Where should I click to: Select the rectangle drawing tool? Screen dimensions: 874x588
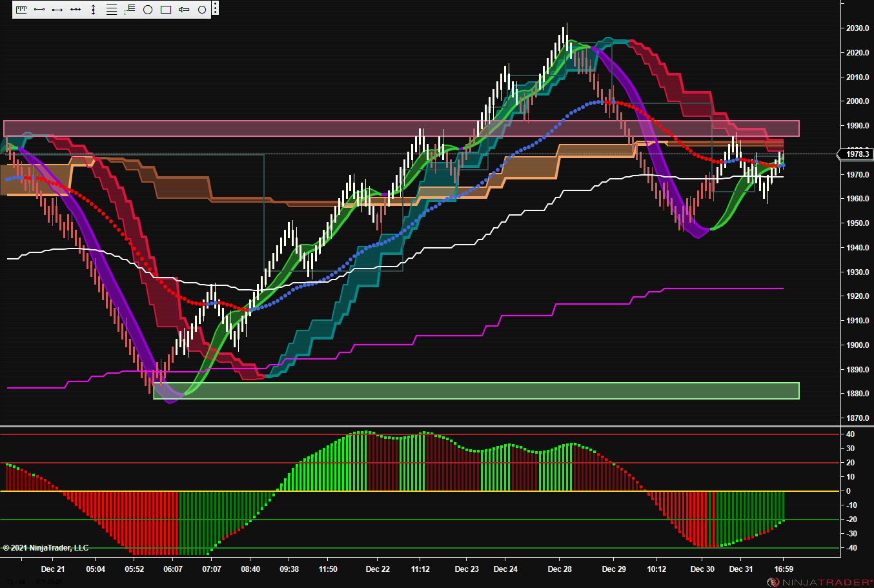166,10
